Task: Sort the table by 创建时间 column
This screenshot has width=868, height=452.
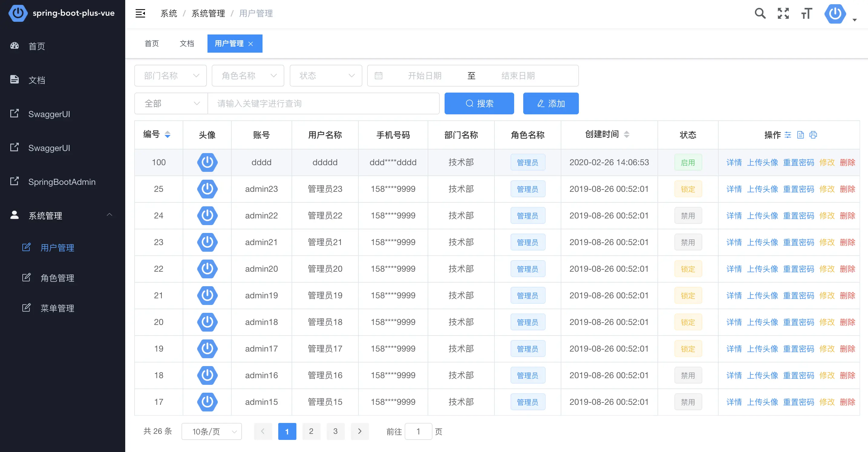Action: coord(627,134)
